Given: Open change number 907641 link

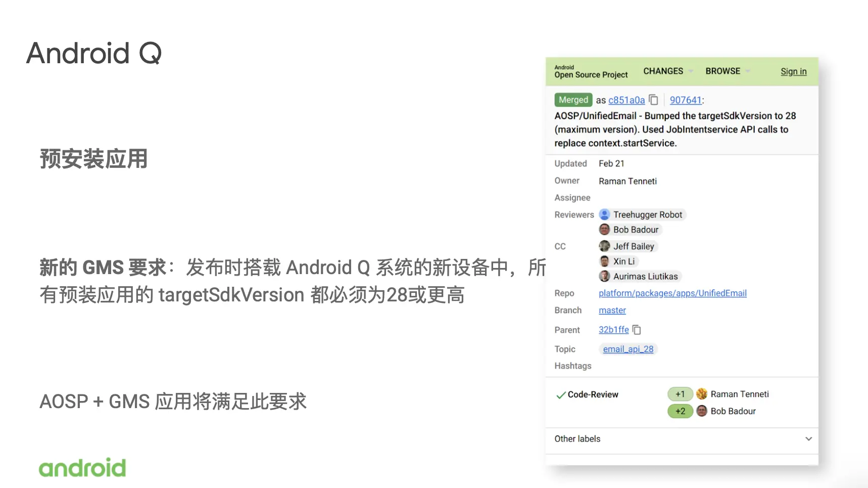Looking at the screenshot, I should [x=686, y=100].
